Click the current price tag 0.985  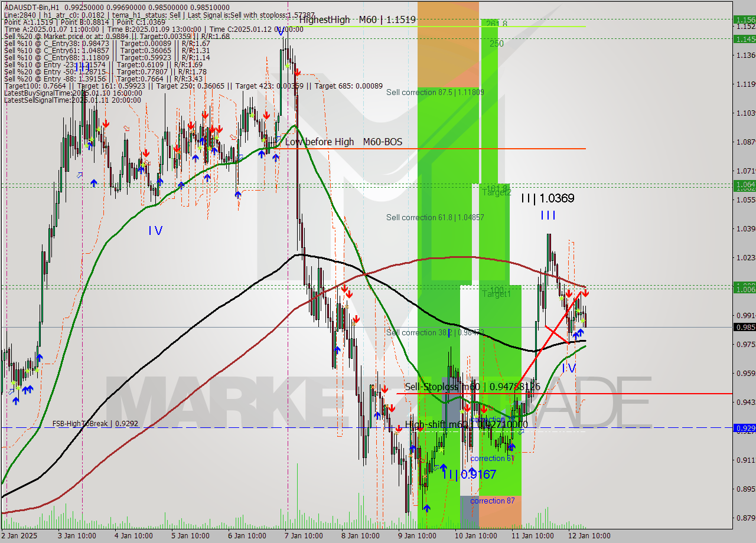click(744, 327)
